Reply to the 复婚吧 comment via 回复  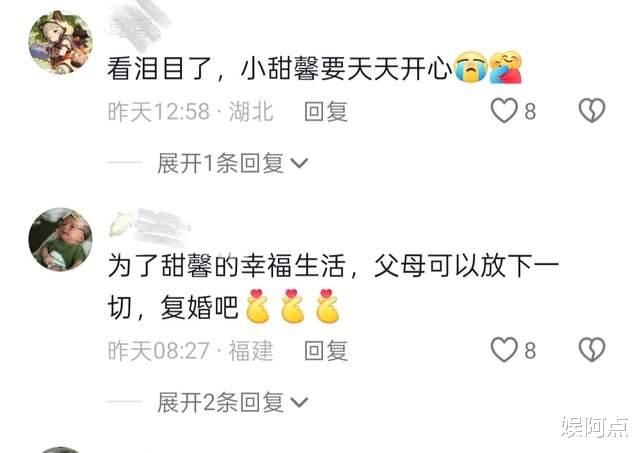(326, 351)
